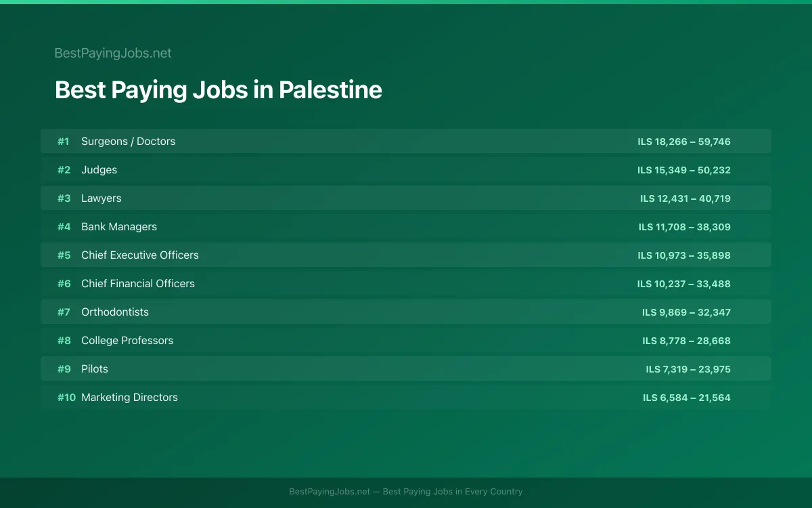Select the Lawyers job name

click(x=101, y=198)
